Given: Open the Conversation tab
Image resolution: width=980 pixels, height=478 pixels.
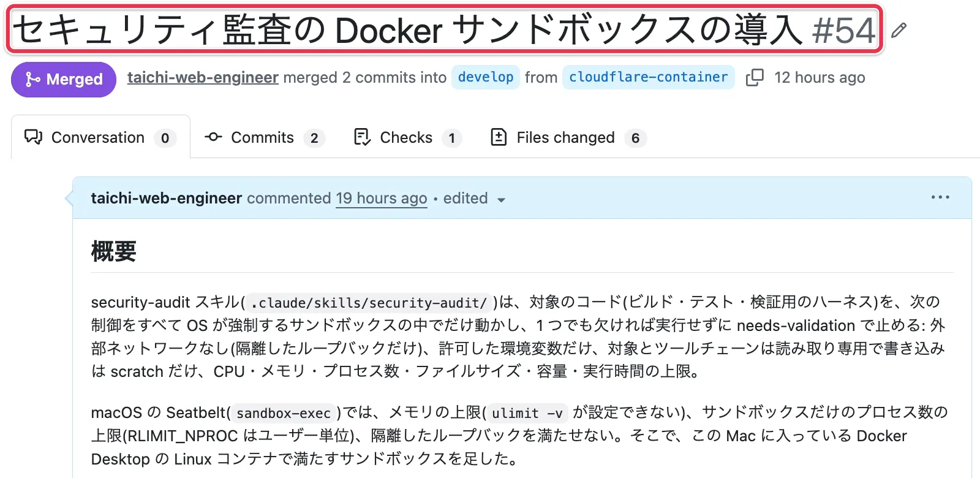Looking at the screenshot, I should point(100,137).
